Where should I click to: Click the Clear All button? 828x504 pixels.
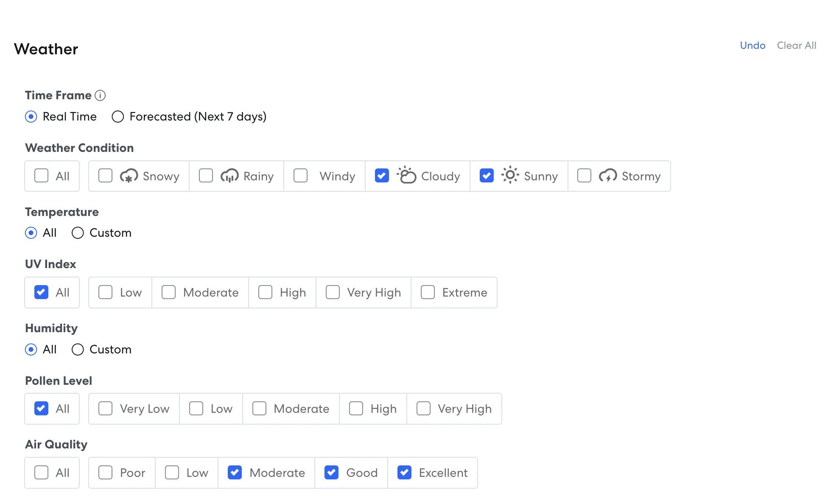796,45
